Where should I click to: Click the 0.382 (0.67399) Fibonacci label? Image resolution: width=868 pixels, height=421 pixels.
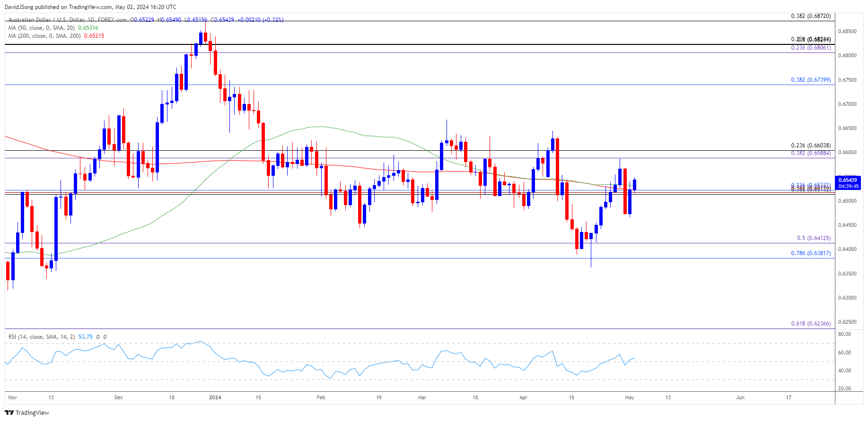[x=811, y=80]
